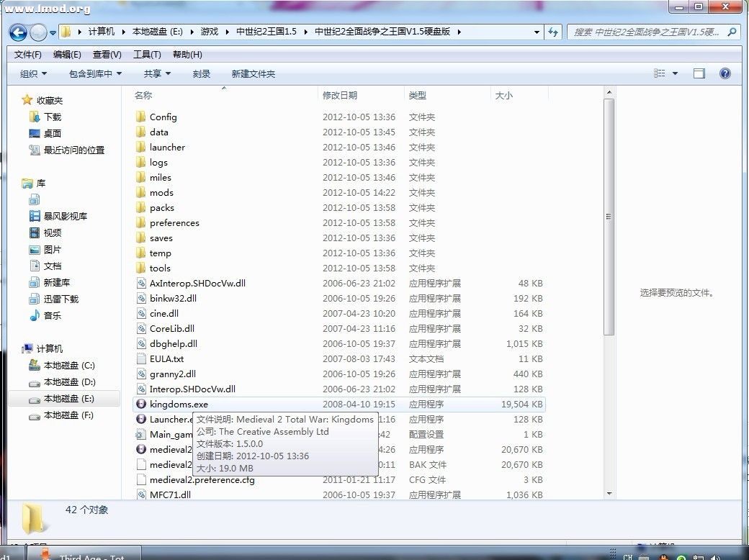Click the help question mark icon
This screenshot has height=560, width=749.
pyautogui.click(x=725, y=73)
